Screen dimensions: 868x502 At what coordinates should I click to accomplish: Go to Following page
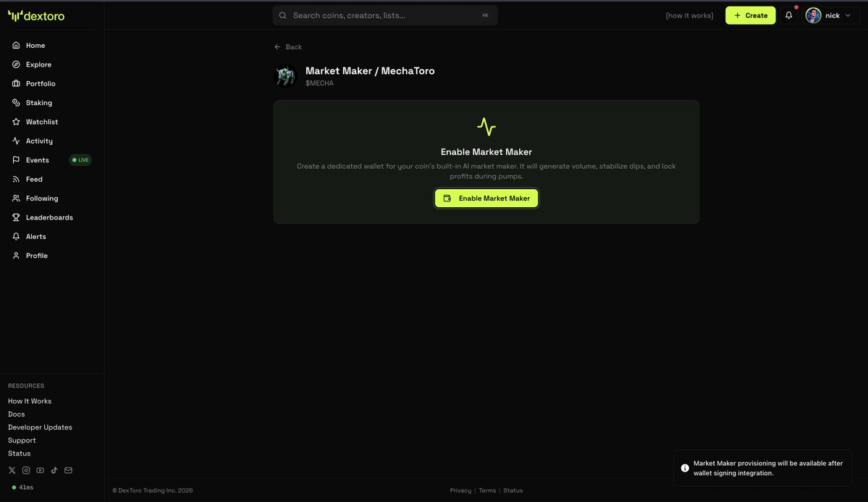[41, 198]
